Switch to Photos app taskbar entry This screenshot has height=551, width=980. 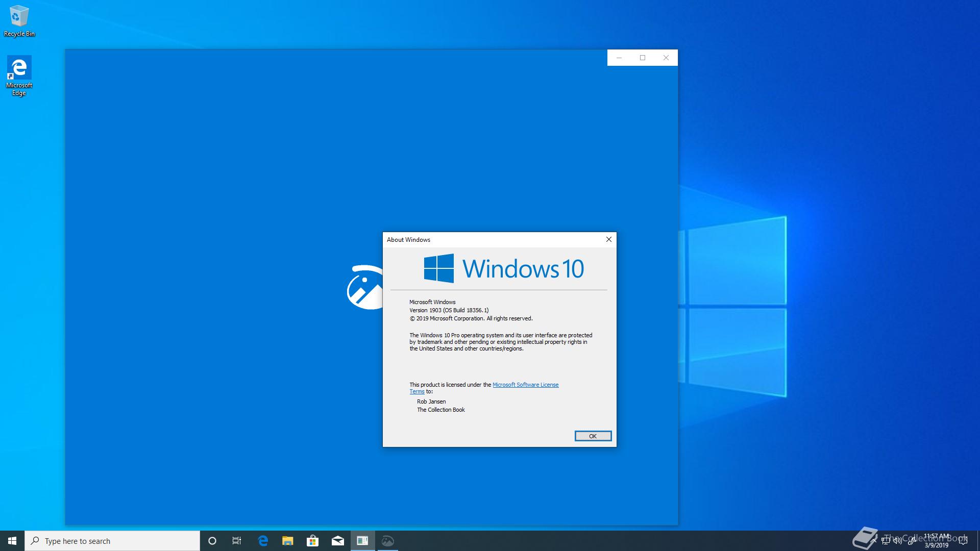(x=388, y=541)
